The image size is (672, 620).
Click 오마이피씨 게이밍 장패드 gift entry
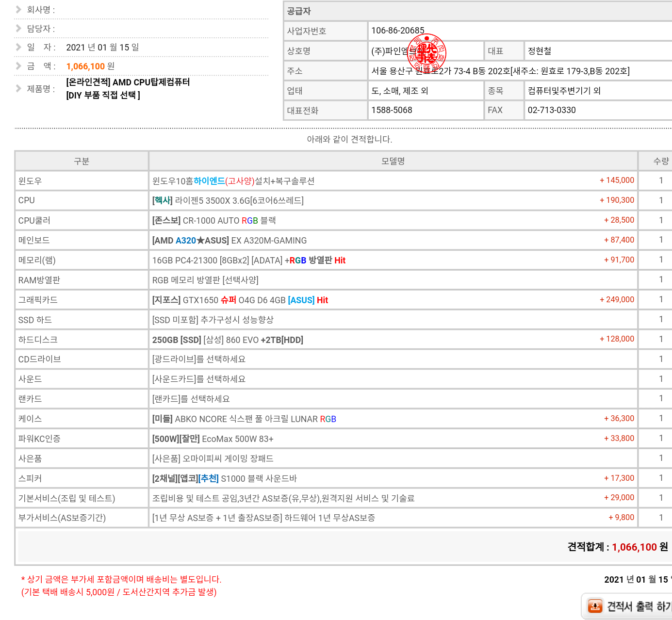click(x=213, y=458)
